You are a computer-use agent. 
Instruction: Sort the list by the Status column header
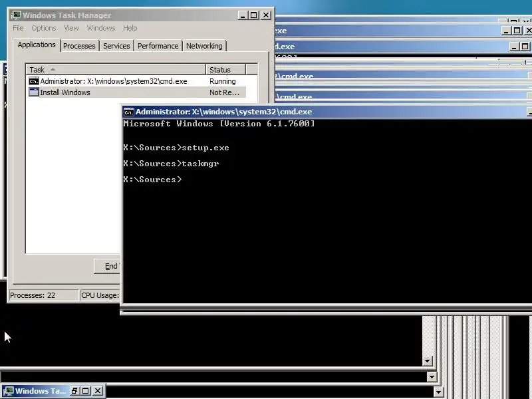coord(225,70)
